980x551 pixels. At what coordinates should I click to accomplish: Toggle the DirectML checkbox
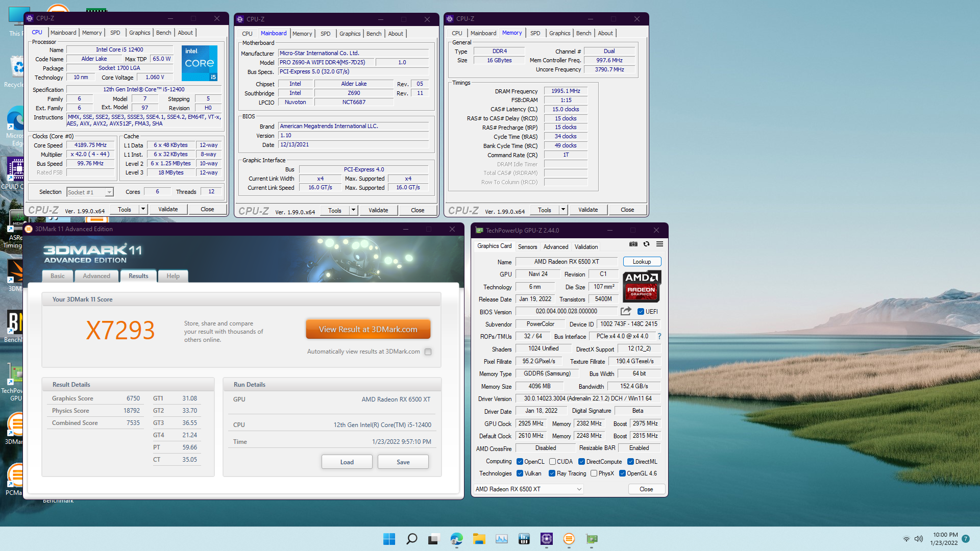click(630, 462)
